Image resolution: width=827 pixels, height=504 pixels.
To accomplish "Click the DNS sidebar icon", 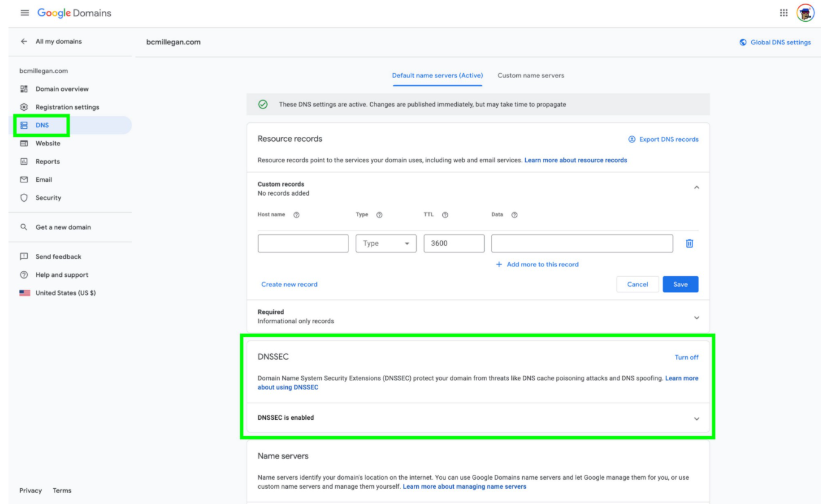I will 24,125.
